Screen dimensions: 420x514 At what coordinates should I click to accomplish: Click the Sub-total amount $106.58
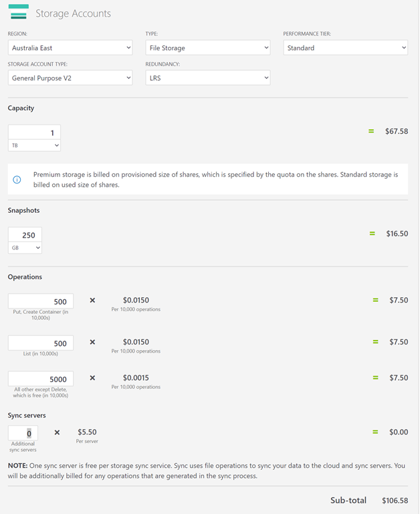click(395, 501)
